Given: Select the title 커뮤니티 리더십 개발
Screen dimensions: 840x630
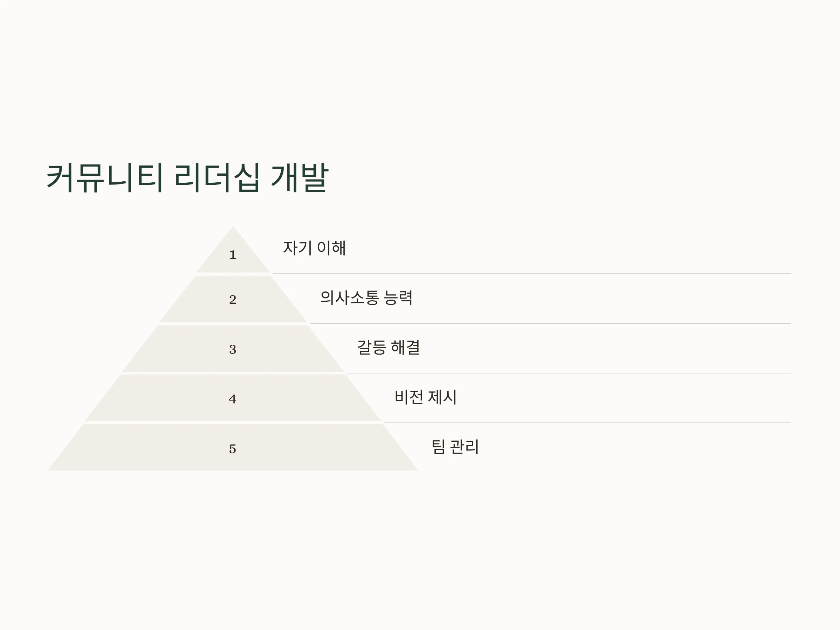Looking at the screenshot, I should (187, 178).
